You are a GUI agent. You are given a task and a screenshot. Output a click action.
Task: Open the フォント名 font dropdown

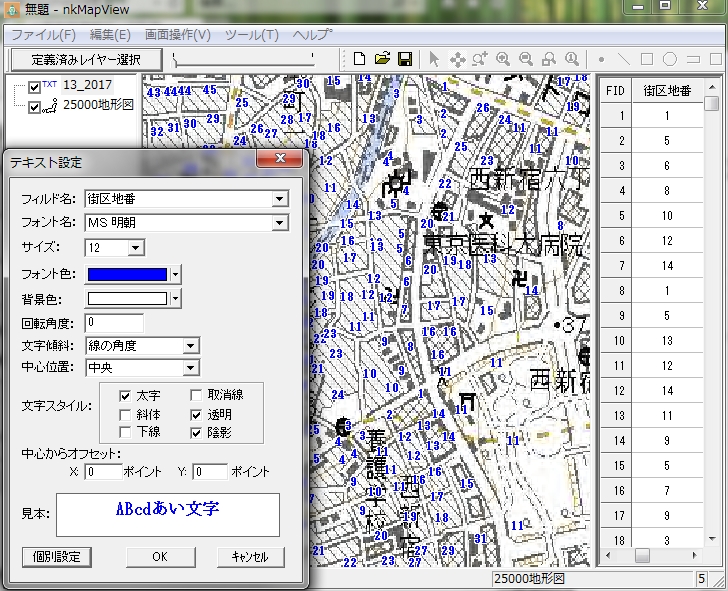(279, 223)
